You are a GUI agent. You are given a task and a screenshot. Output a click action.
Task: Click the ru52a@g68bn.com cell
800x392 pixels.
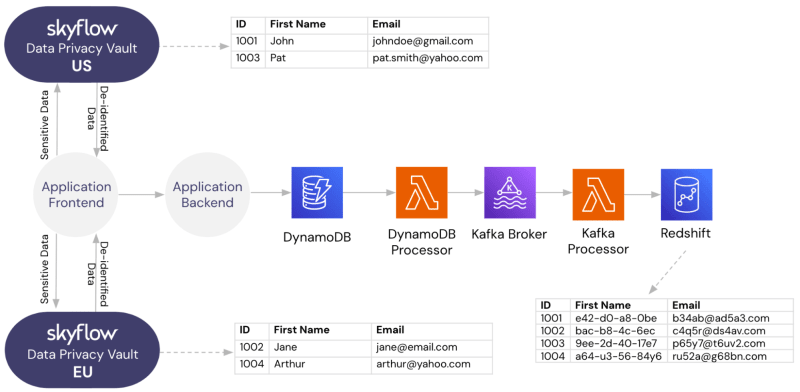tap(731, 356)
